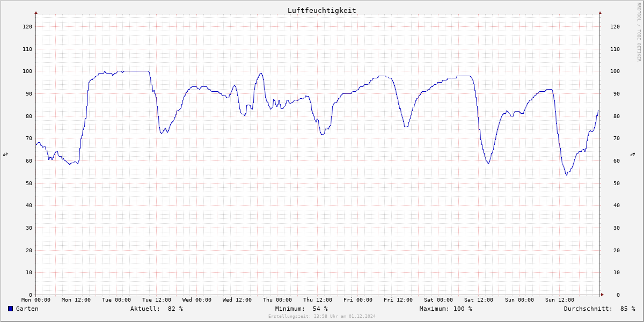Viewport: 644px width, 322px height.
Task: Select the "Durchschnitt: 85 %" value
Action: [599, 309]
